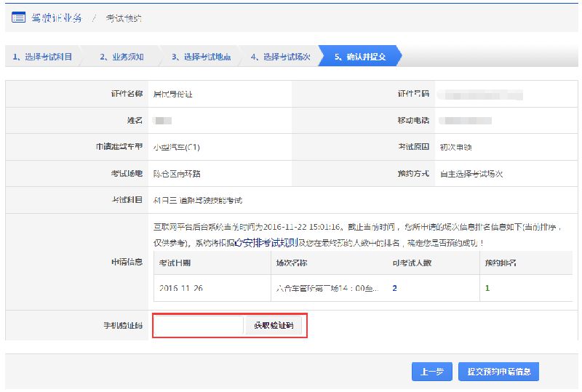Viewport: 582px width, 392px height.
Task: Click the 预约排名 value 1
Action: pos(487,288)
